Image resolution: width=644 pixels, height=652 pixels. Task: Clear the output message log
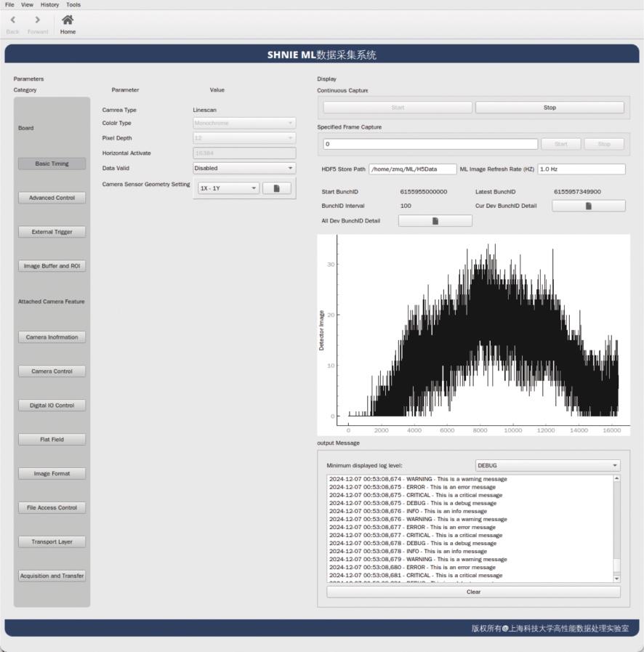(x=473, y=592)
